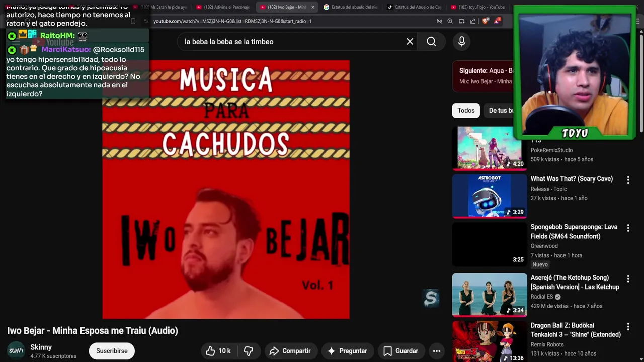644x362 pixels.
Task: Click the Radial ES channel name
Action: pyautogui.click(x=542, y=297)
